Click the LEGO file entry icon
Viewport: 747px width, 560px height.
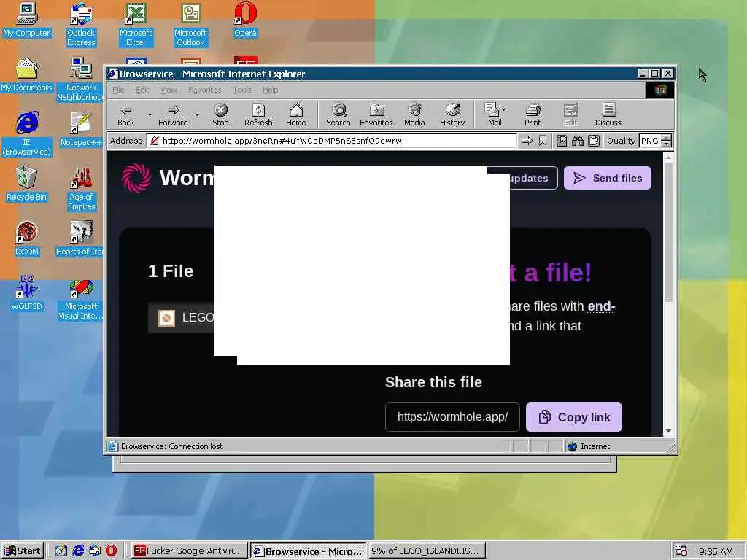coord(166,318)
